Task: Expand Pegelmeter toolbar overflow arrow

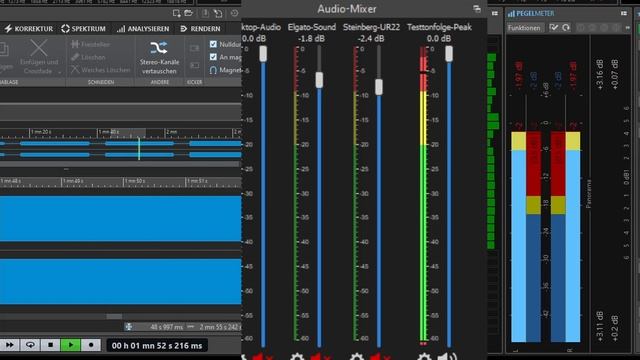Action: pyautogui.click(x=628, y=28)
